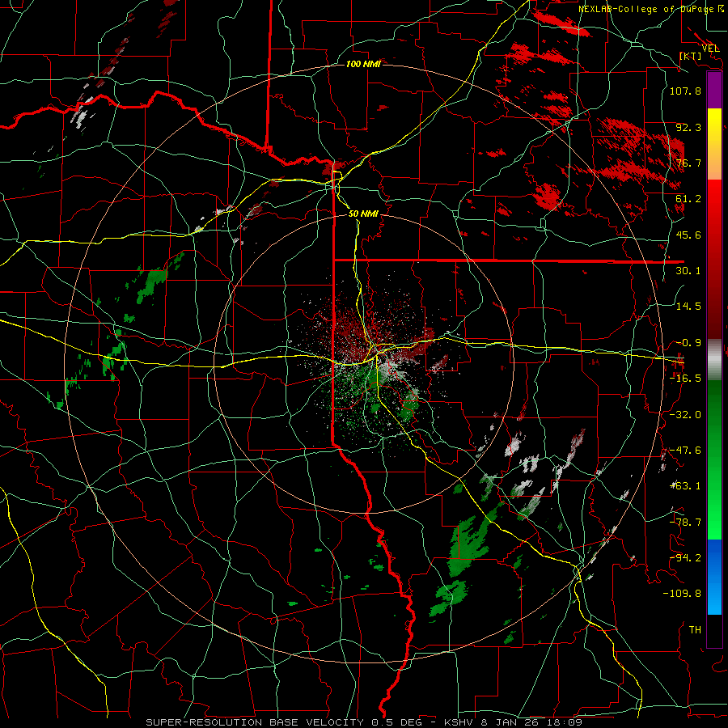Click the 50 NMI range ring label
Screen dimensions: 728x728
point(363,214)
